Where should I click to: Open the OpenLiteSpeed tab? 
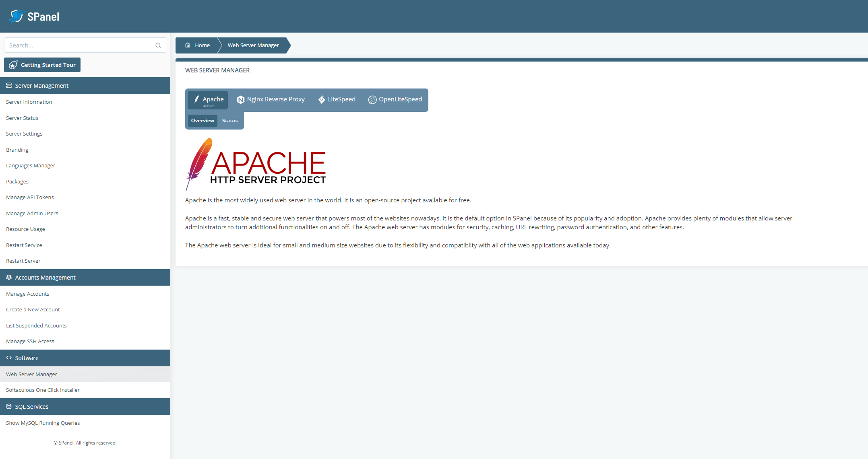pos(395,100)
